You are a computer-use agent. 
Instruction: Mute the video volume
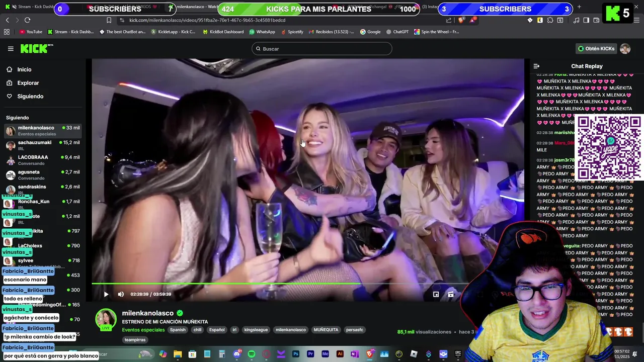pos(121,294)
